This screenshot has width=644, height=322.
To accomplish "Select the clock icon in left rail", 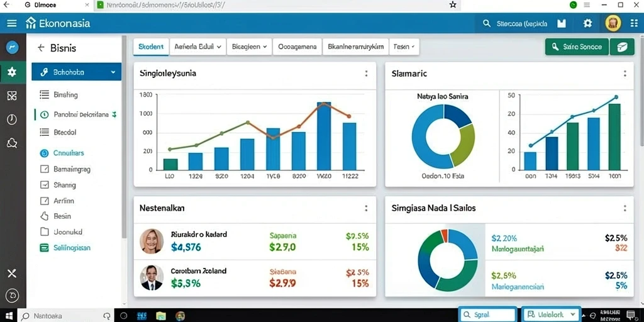I will point(12,119).
